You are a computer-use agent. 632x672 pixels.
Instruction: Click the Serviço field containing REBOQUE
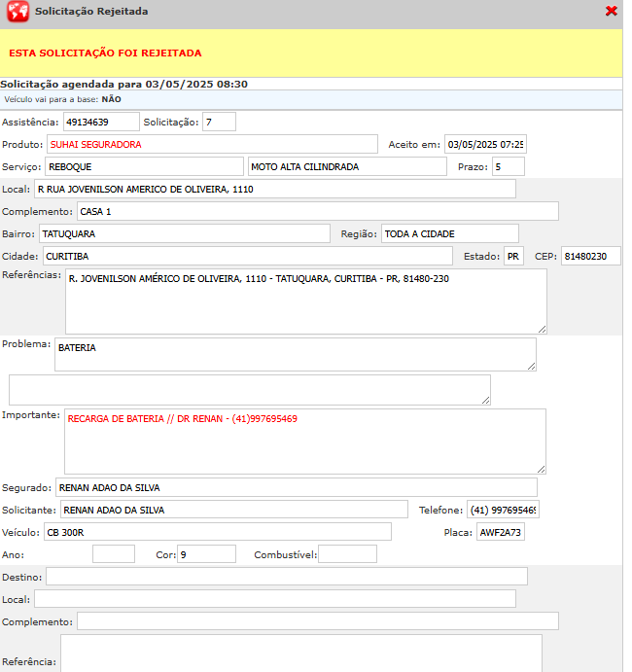pyautogui.click(x=144, y=166)
